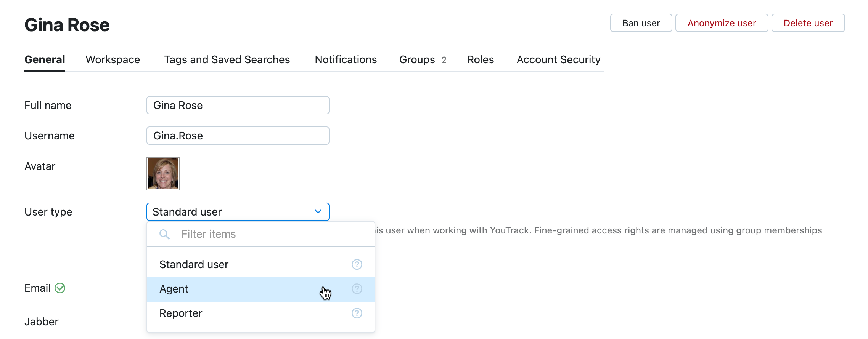The image size is (868, 339).
Task: Click help icon beside Agent option
Action: coord(357,289)
